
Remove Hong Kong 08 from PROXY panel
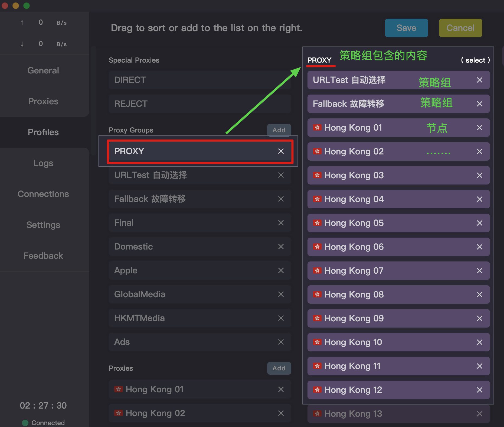pyautogui.click(x=479, y=295)
